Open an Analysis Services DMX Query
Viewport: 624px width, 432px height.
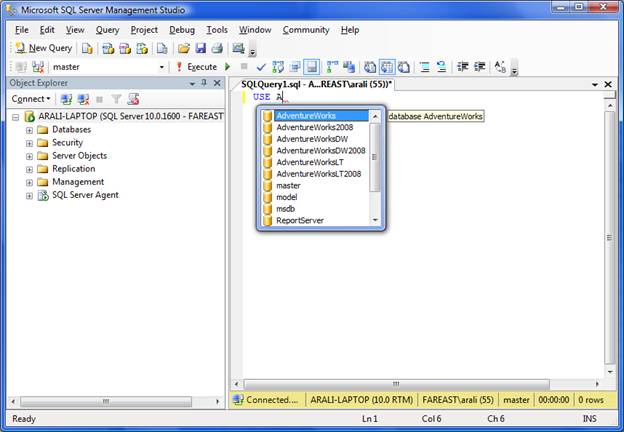[125, 49]
